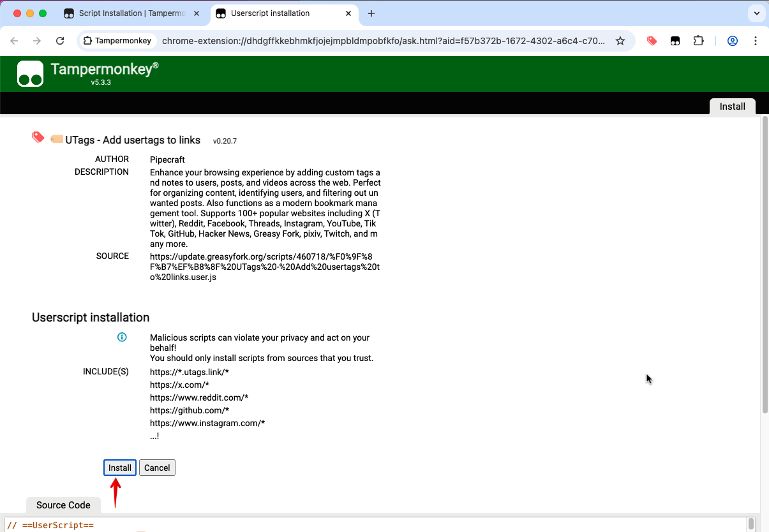Screen dimensions: 769x532
Task: Click the red UTags script icon
Action: [x=38, y=137]
